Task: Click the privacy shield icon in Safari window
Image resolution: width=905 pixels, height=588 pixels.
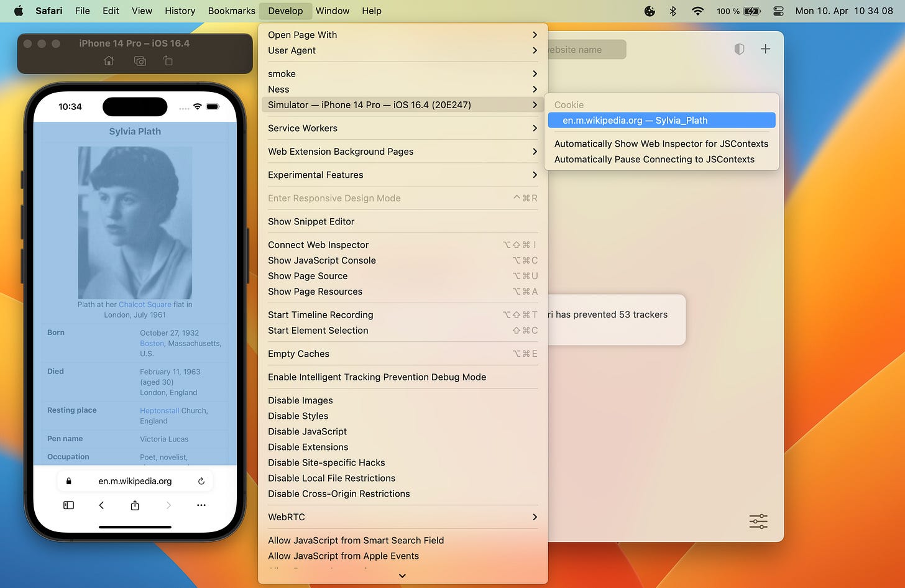Action: pyautogui.click(x=739, y=49)
